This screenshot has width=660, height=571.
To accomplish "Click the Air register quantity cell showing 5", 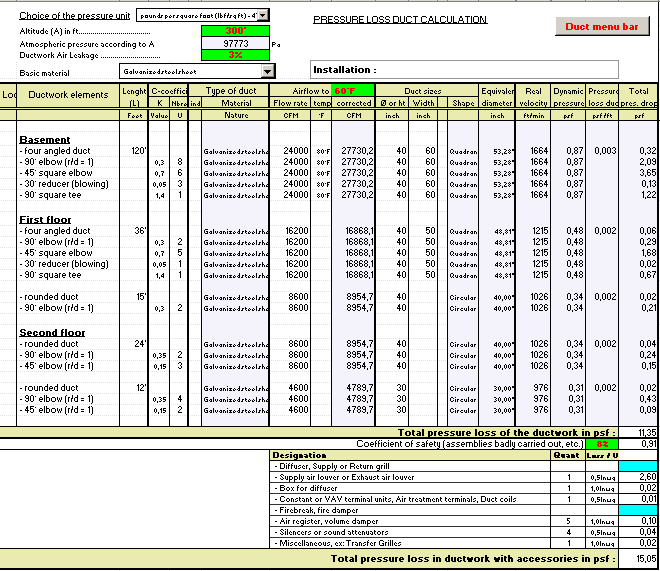I will click(567, 521).
